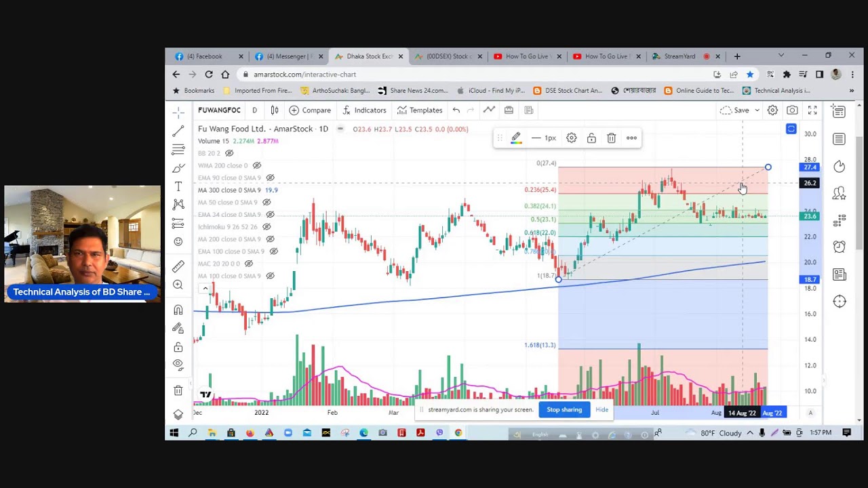868x488 pixels.
Task: Click the amarstock.com address bar
Action: click(475, 75)
